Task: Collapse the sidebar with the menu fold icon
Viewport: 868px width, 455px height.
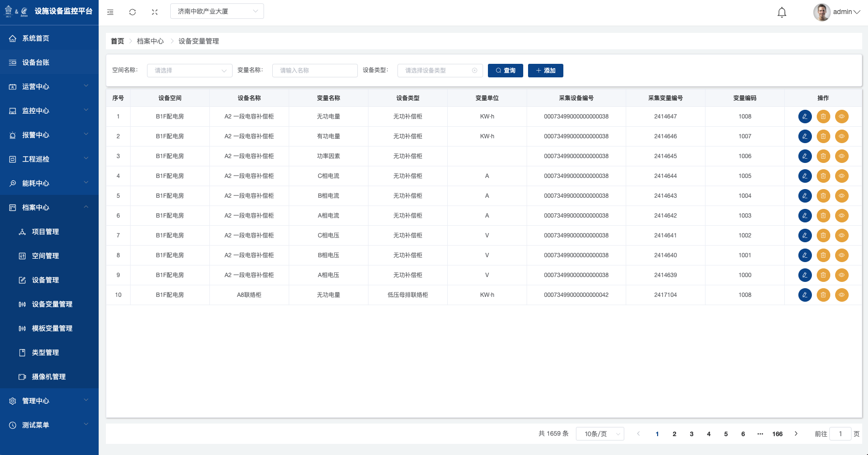Action: [x=110, y=12]
